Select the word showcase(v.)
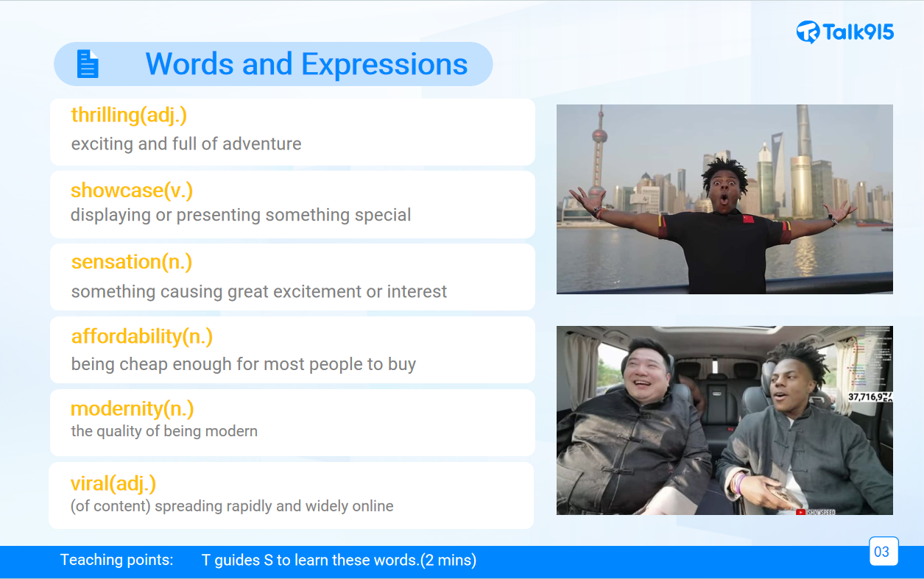 [x=132, y=191]
